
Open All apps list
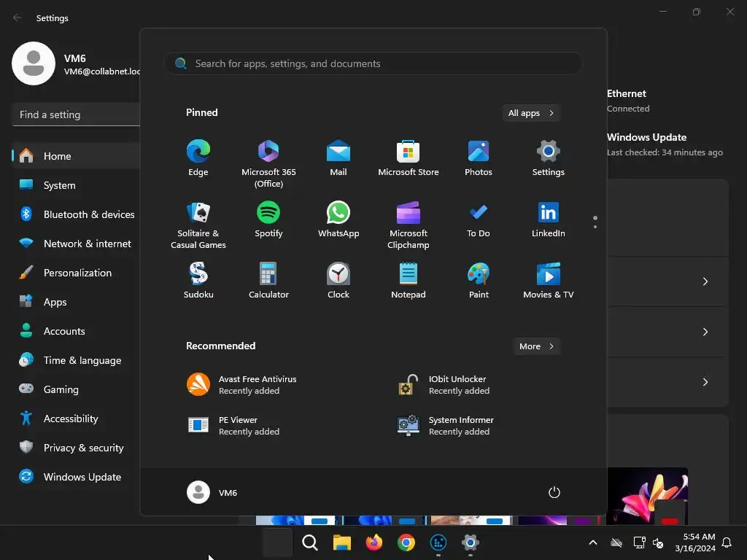tap(531, 113)
